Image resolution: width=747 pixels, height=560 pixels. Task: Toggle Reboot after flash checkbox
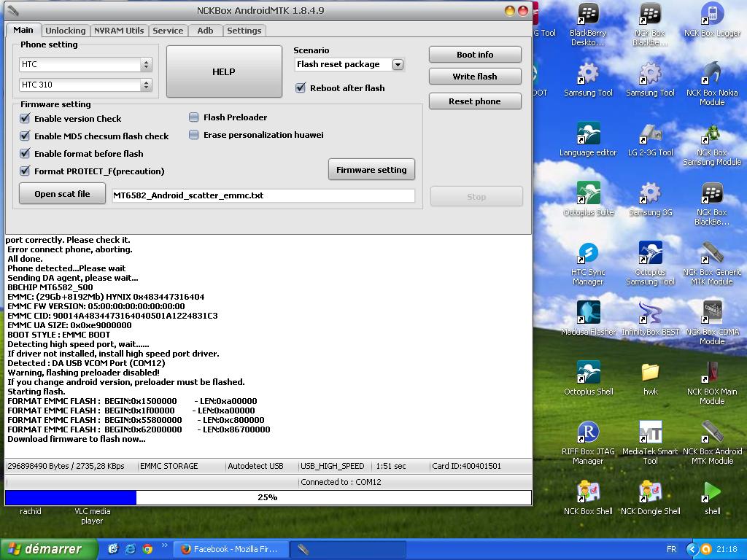pos(301,87)
